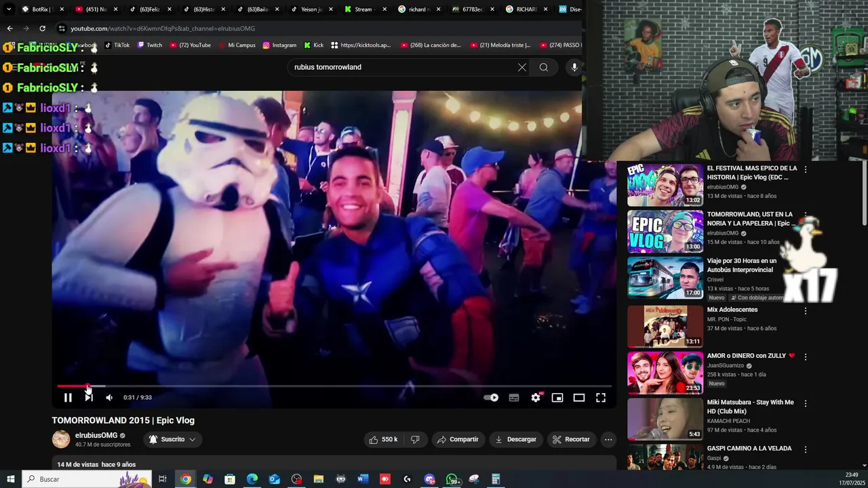Open Microsoft Edge from taskbar

252,479
